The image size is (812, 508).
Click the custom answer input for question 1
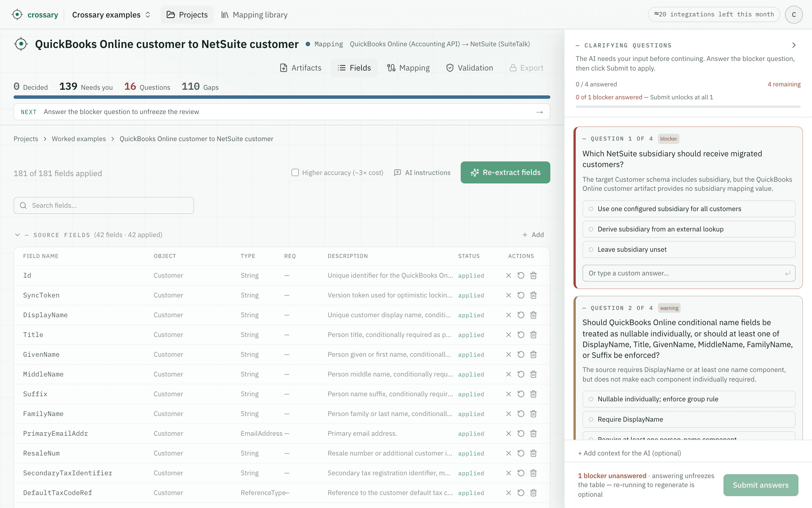(x=689, y=273)
